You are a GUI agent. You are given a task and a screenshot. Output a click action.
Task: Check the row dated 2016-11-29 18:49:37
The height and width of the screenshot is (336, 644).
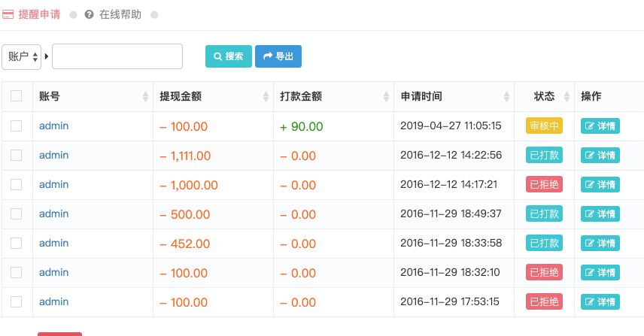click(16, 213)
